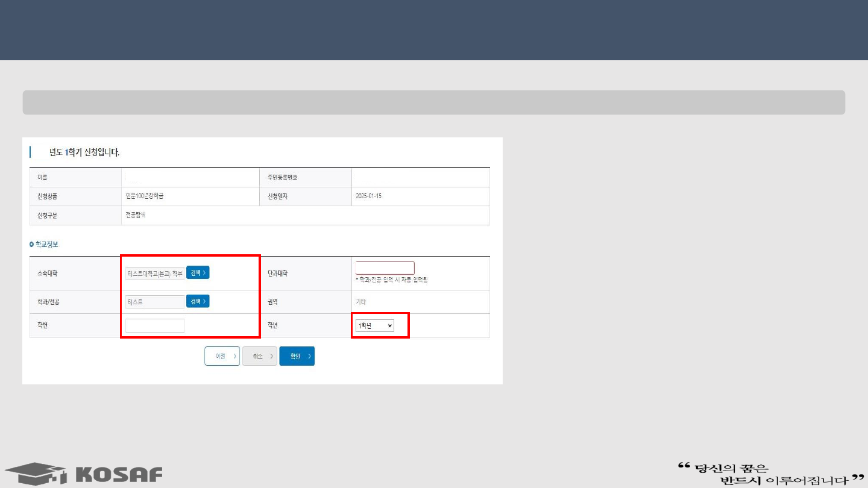Open the 학년 grade dropdown
Image resolution: width=868 pixels, height=488 pixels.
click(x=374, y=325)
